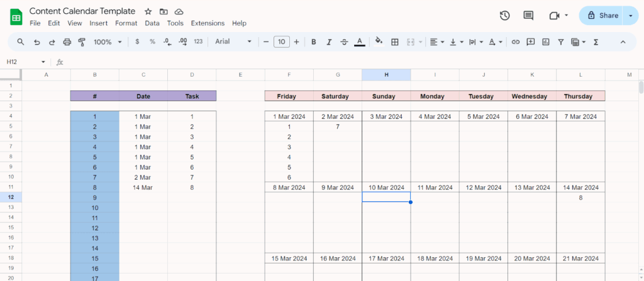Insert a chart
Viewport: 644px width, 281px height.
[546, 42]
